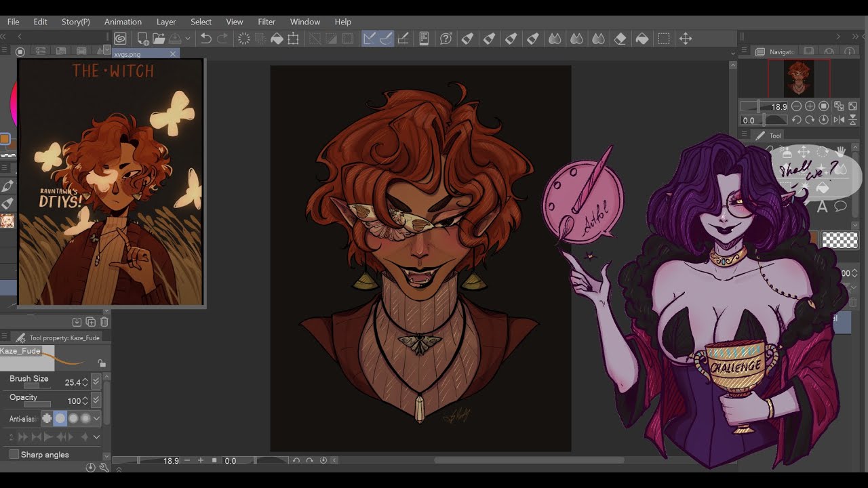Select weak anti-aliasing option

60,418
